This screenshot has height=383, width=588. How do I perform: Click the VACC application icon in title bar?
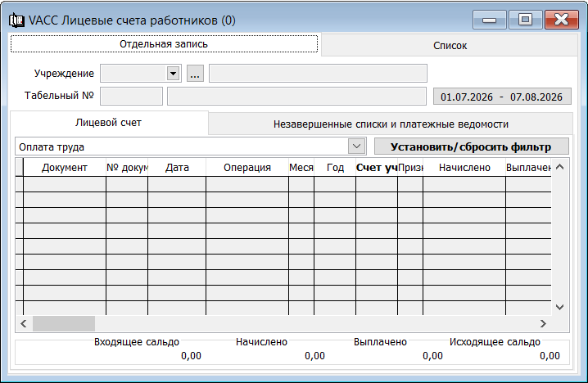[16, 20]
